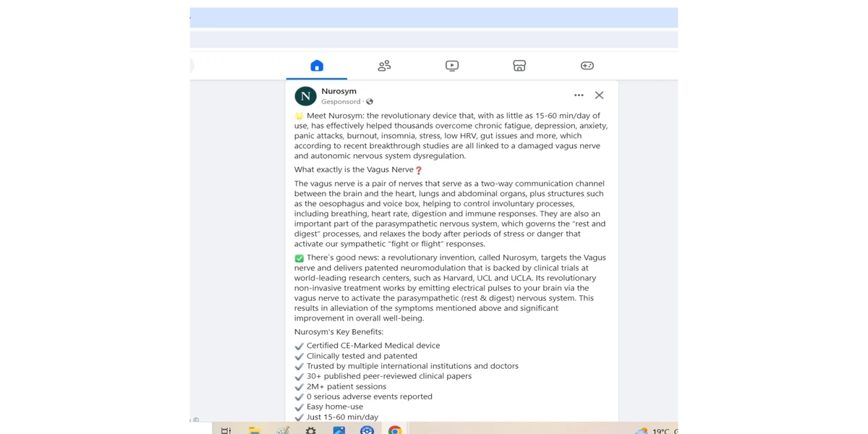Go to the Facebook Home tab

coord(317,66)
